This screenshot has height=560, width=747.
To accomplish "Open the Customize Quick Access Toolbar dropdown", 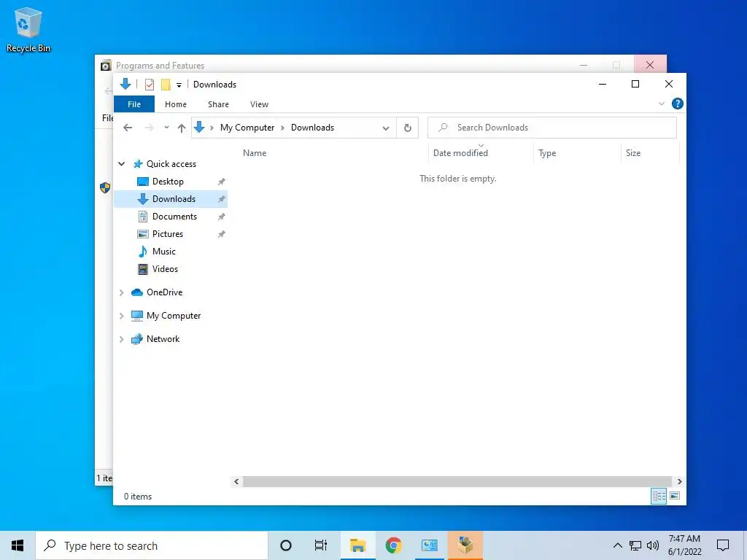I will point(179,85).
